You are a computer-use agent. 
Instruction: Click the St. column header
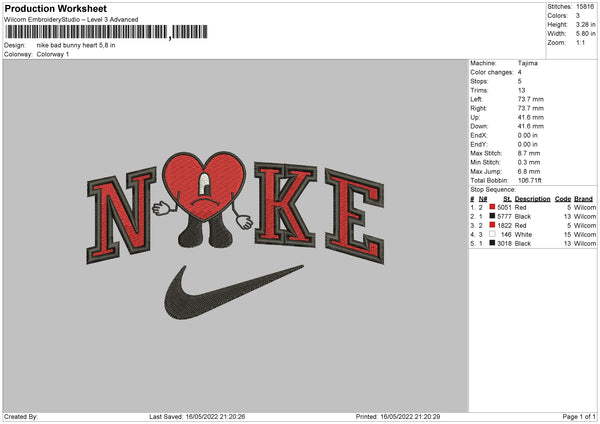(x=507, y=199)
